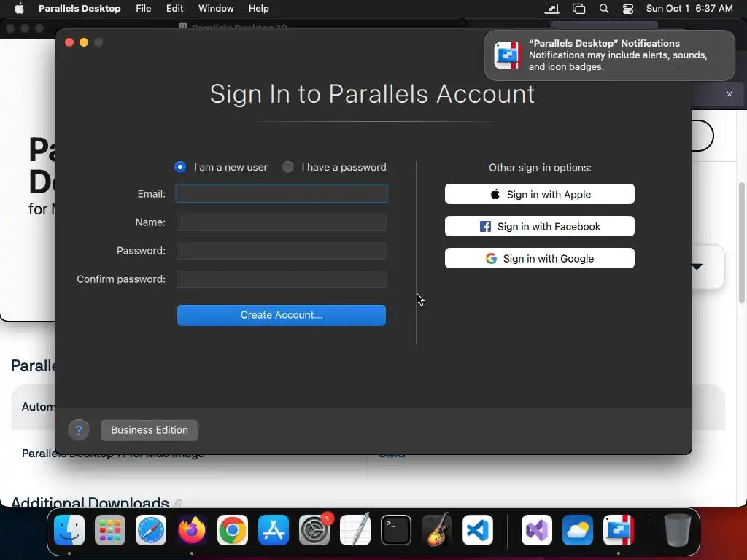Screen dimensions: 747x560
Task: Click the Parallels icon in the menu bar
Action: [x=551, y=9]
